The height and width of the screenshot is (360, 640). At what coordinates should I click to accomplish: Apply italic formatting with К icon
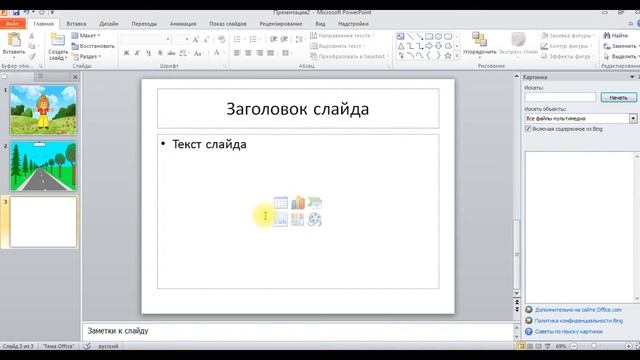coord(137,53)
